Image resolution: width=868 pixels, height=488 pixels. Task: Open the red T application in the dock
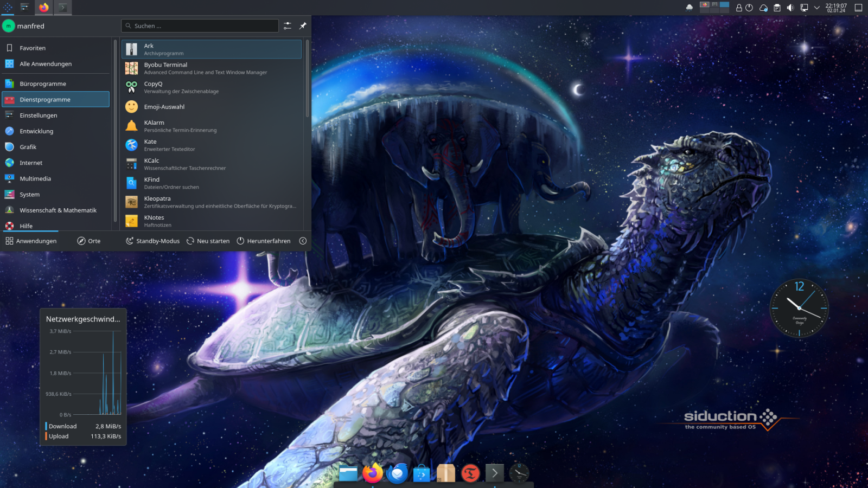point(470,473)
